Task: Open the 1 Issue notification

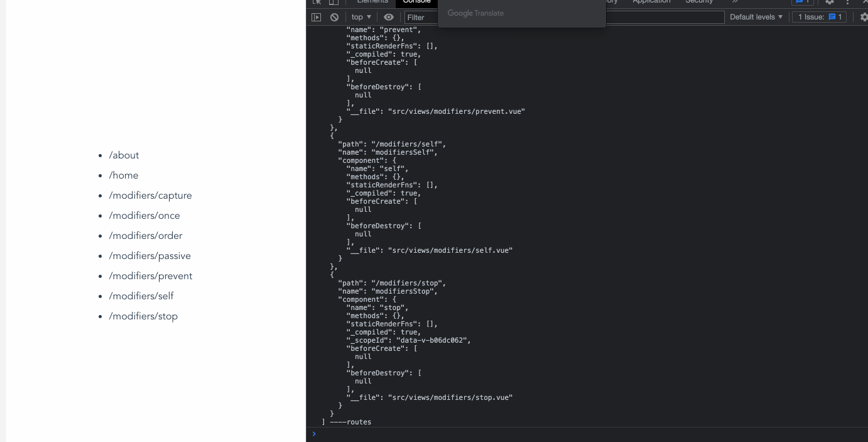Action: coord(818,17)
